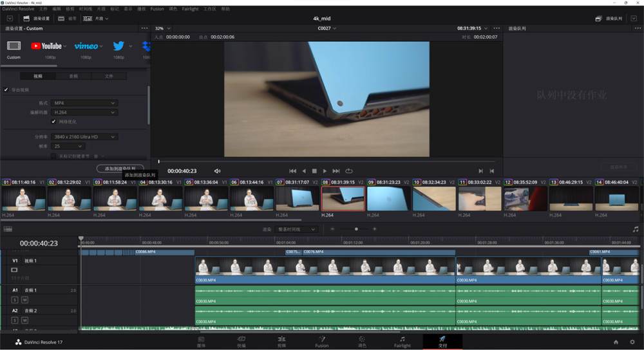Image resolution: width=644 pixels, height=350 pixels.
Task: Expand the YouTube preset arrow
Action: pos(65,46)
